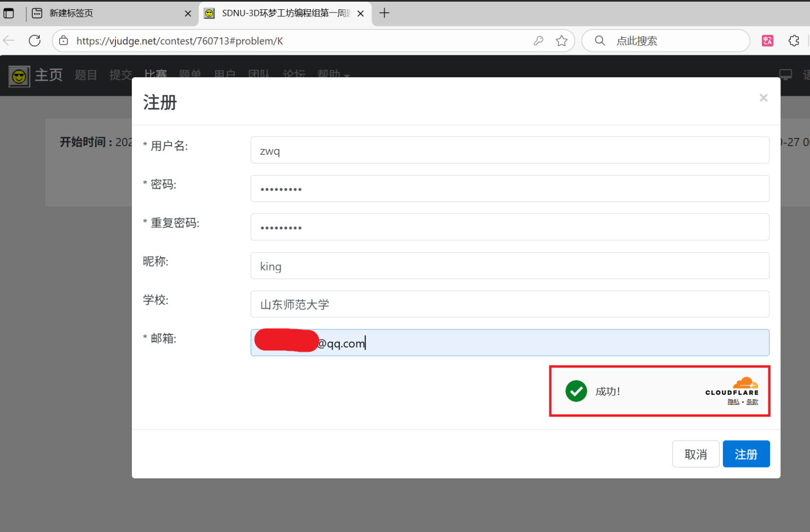Close the registration dialog with X

[763, 98]
